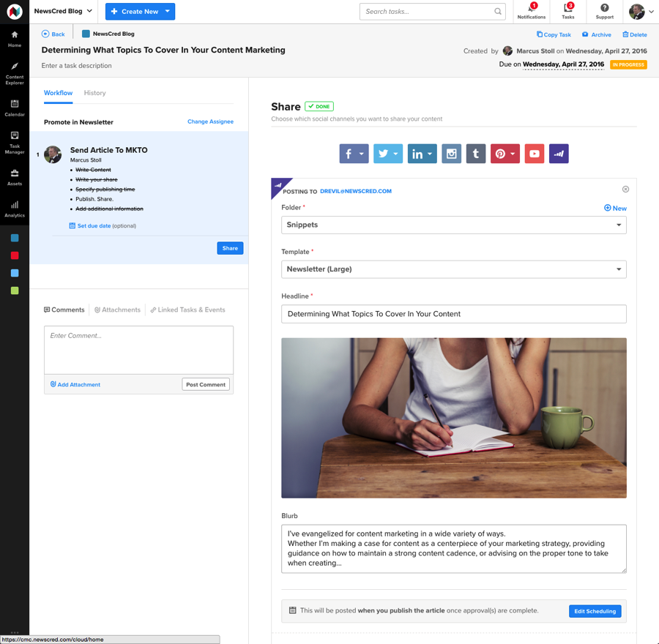Create New folder link

615,208
